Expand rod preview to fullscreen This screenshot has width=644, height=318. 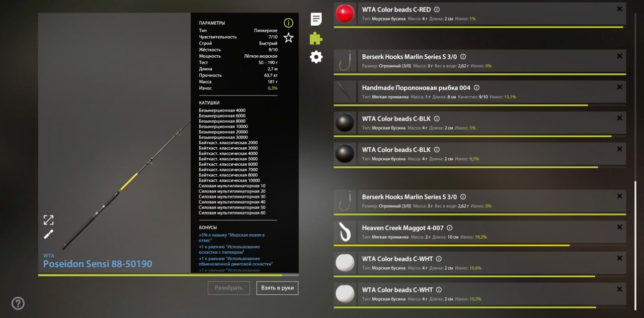tap(48, 220)
